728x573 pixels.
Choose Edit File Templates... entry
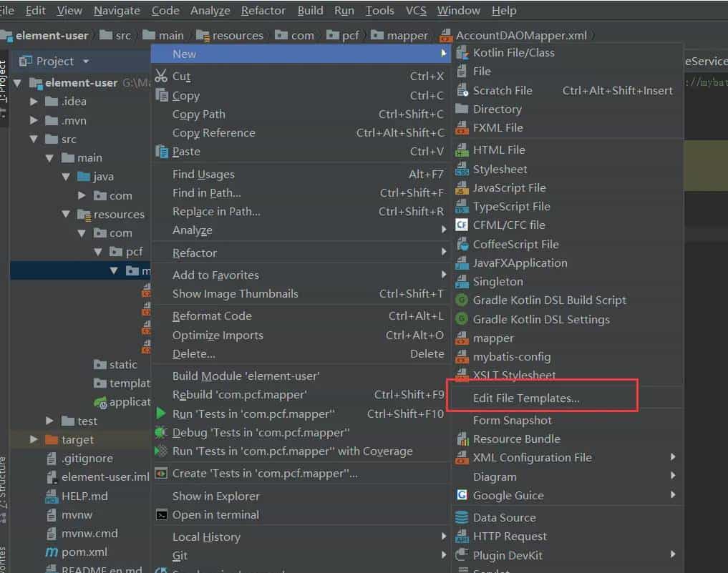point(526,398)
